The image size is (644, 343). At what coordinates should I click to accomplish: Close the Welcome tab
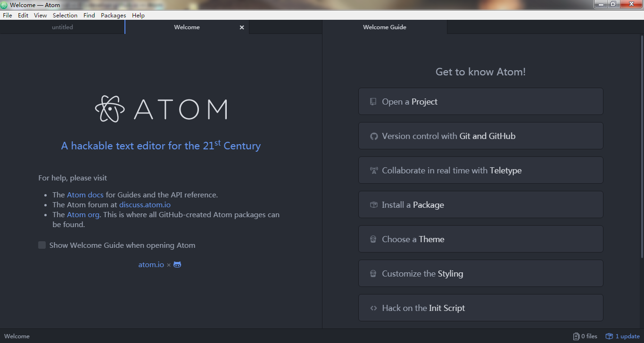coord(242,27)
